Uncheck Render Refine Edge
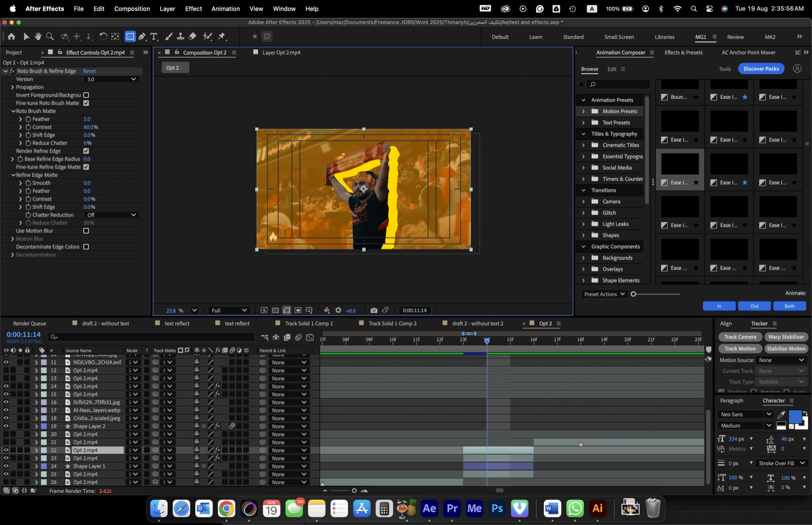Image resolution: width=812 pixels, height=525 pixels. [86, 151]
